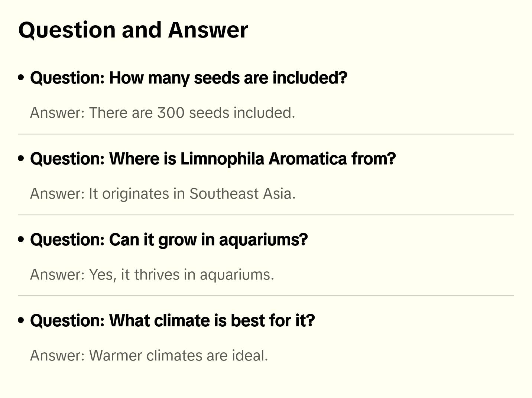
Task: Click the answer "Warmer climates are ideal"
Action: [149, 356]
